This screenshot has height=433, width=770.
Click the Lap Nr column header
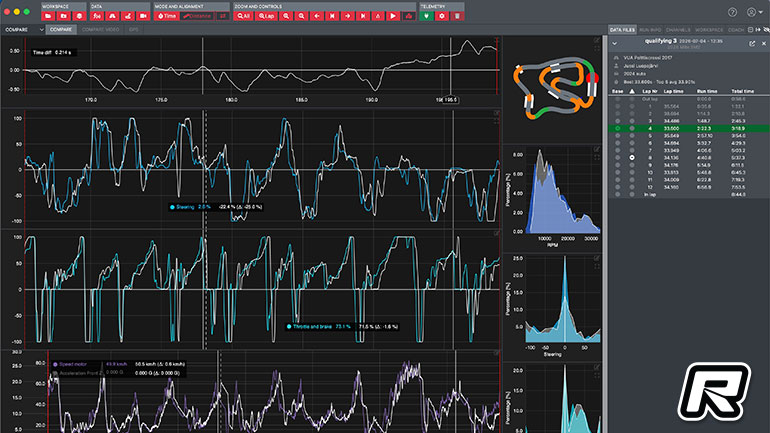650,91
